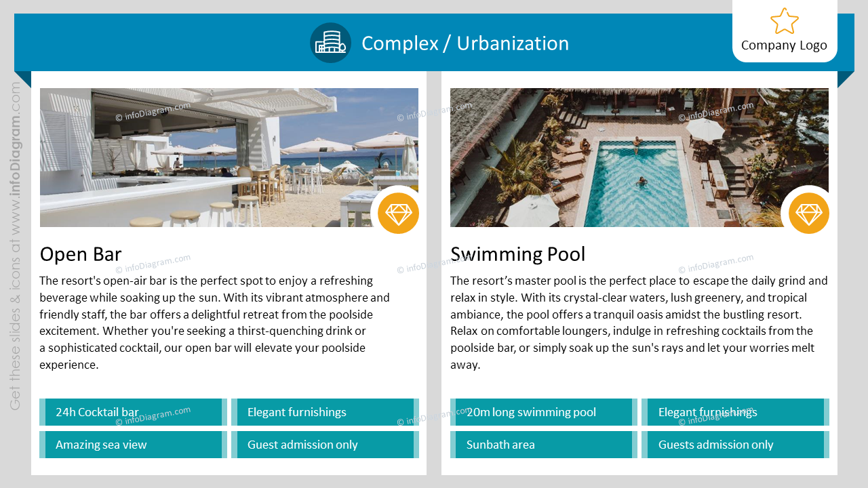The image size is (868, 488).
Task: Click the Company Logo placeholder text
Action: (784, 45)
